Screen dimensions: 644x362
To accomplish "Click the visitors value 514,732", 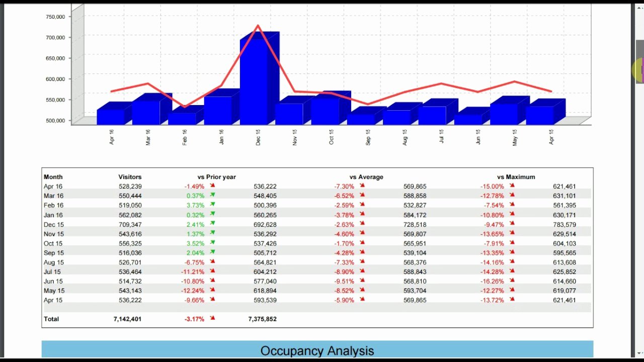I will point(130,282).
